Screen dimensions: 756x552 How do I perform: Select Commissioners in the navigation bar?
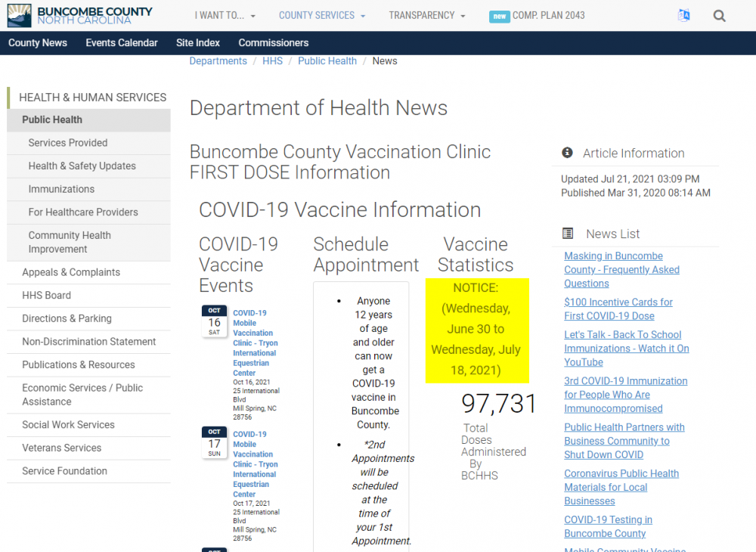(x=273, y=42)
